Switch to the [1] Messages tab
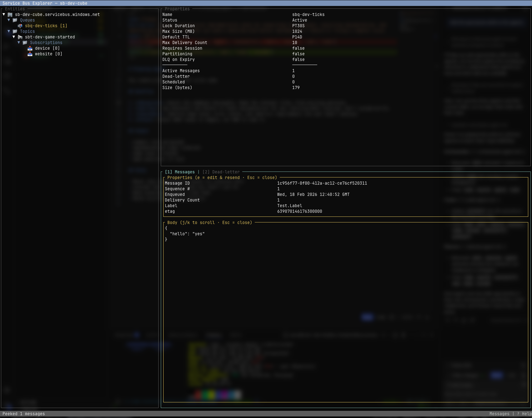Image resolution: width=532 pixels, height=418 pixels. [x=180, y=172]
